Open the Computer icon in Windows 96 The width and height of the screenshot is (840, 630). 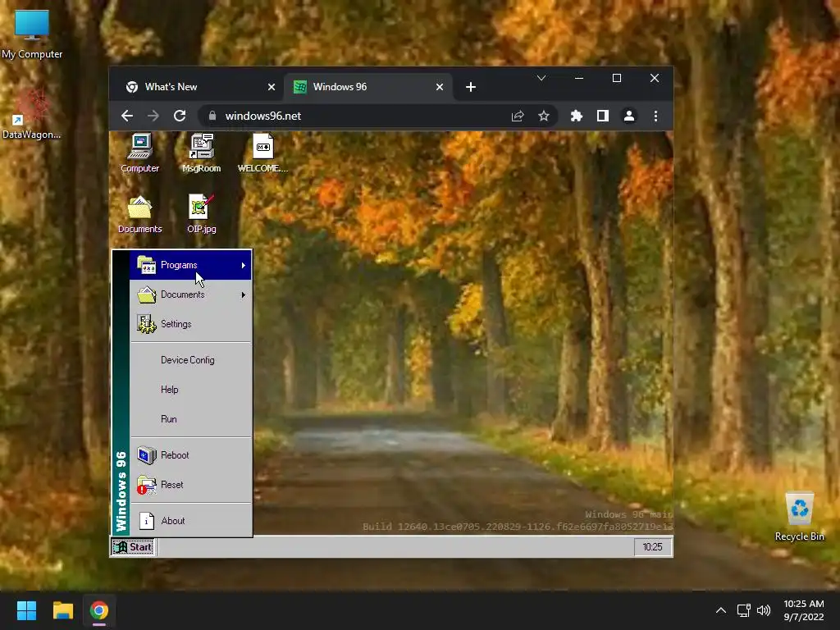(139, 153)
